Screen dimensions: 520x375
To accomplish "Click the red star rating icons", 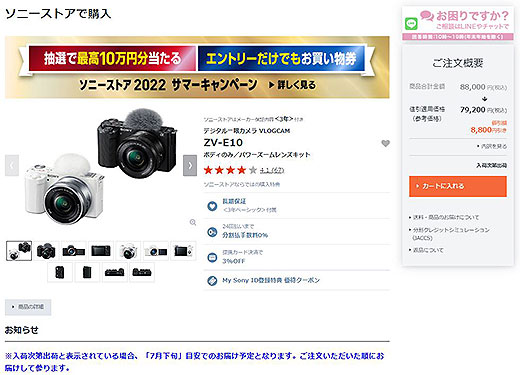I will (230, 170).
